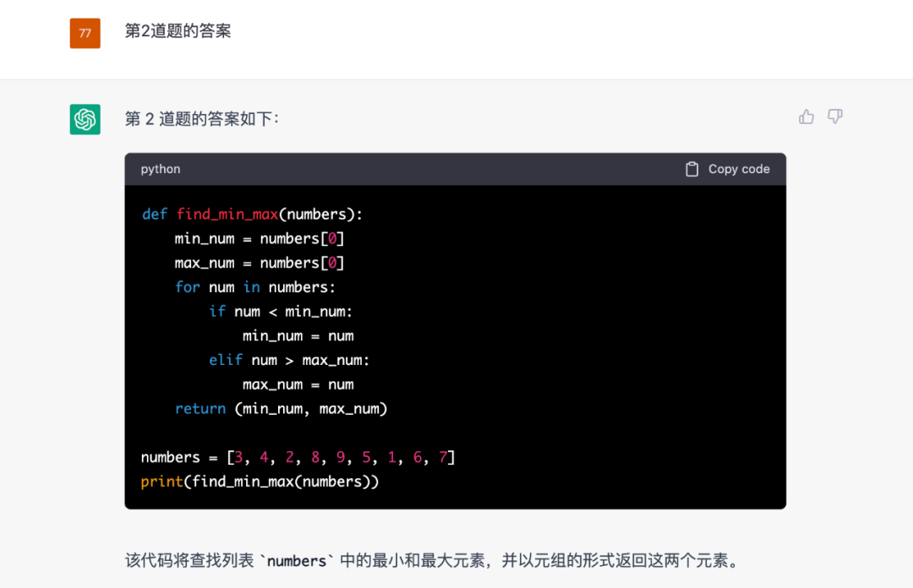Image resolution: width=913 pixels, height=588 pixels.
Task: Click the thumbs up feedback icon
Action: coord(806,117)
